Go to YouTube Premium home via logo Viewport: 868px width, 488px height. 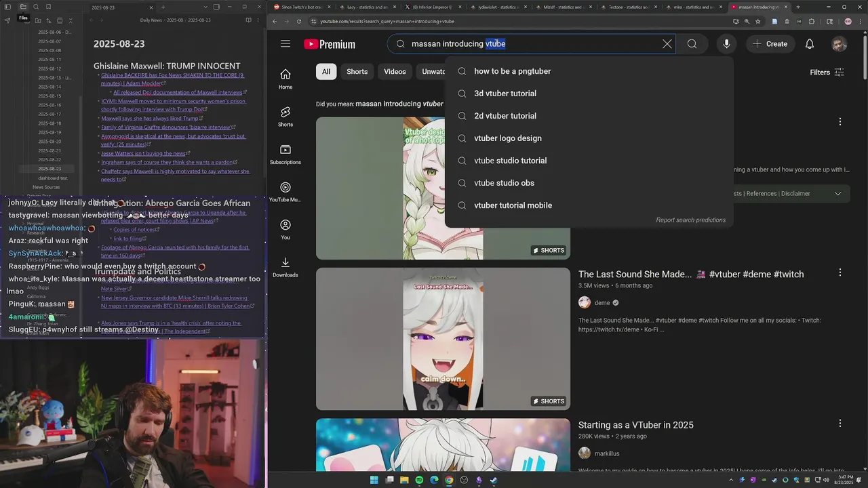(330, 44)
